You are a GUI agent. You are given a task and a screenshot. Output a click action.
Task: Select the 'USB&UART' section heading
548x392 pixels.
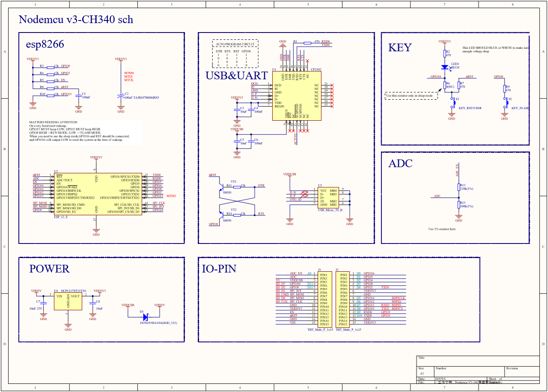click(x=237, y=76)
